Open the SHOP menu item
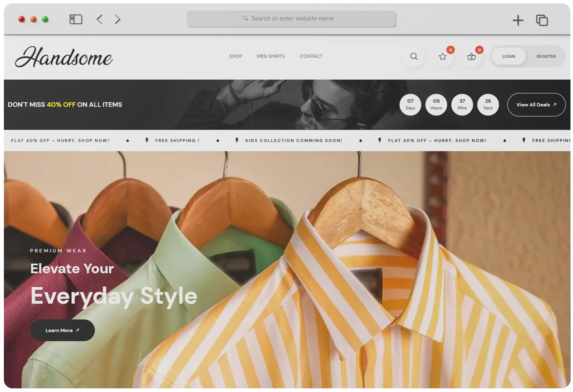This screenshot has height=392, width=573. [235, 56]
